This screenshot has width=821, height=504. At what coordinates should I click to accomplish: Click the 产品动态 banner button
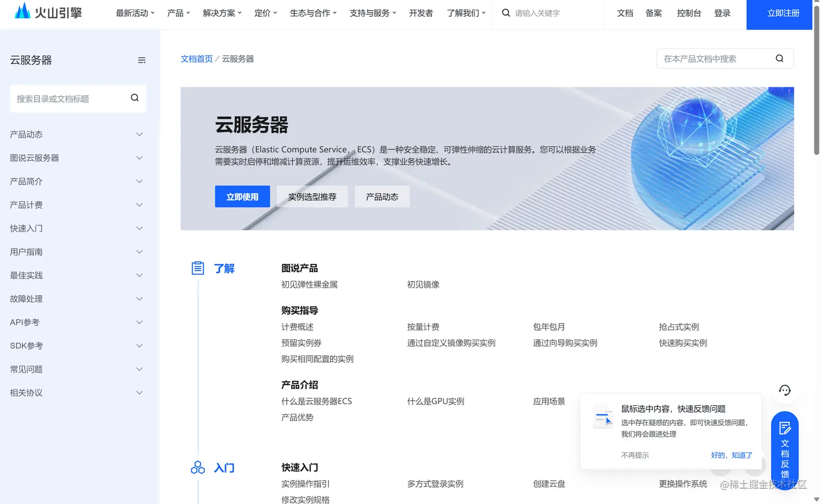tap(382, 197)
